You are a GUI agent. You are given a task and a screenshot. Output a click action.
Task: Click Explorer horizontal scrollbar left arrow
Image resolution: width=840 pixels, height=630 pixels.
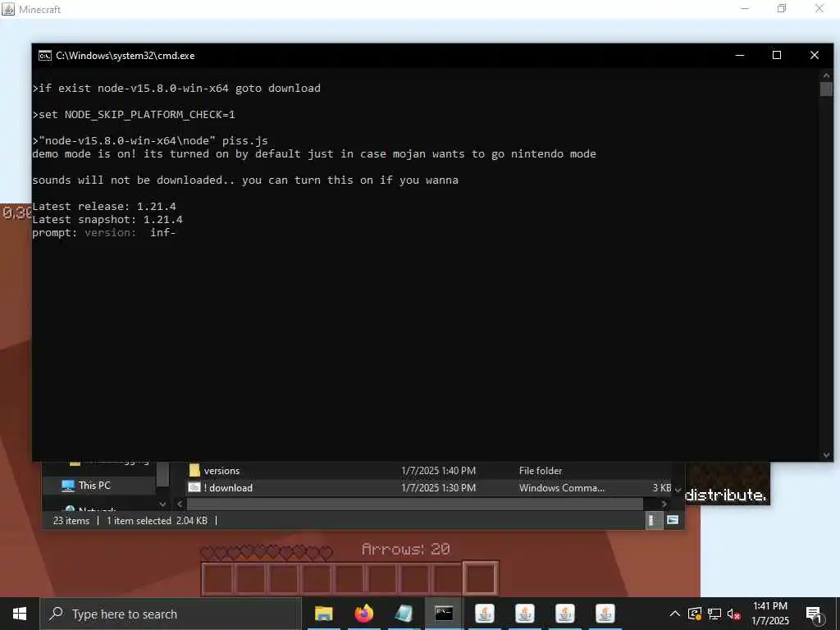180,504
